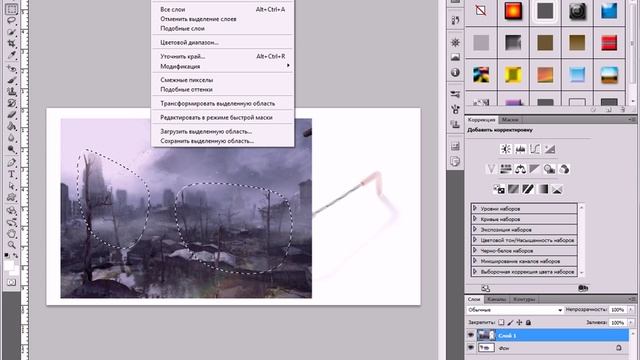Select the Type (T) tool
Viewport: 640px width, 360px height.
tap(11, 175)
